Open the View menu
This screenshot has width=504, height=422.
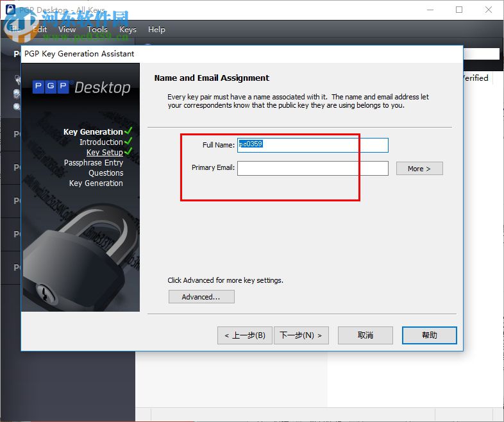(x=67, y=30)
